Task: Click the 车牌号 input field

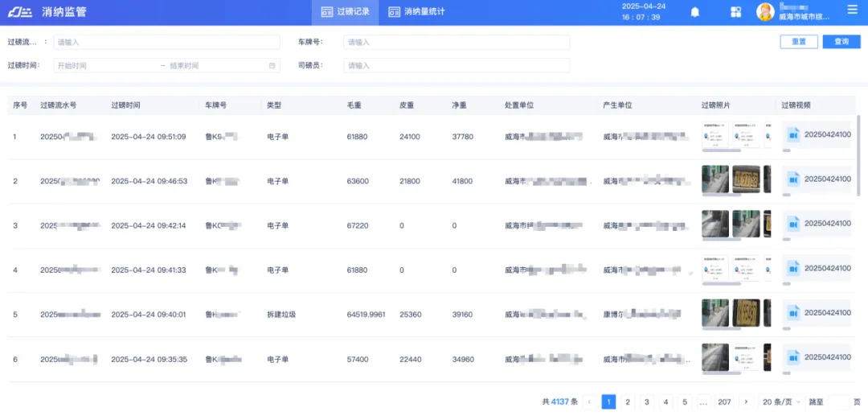Action: click(456, 42)
